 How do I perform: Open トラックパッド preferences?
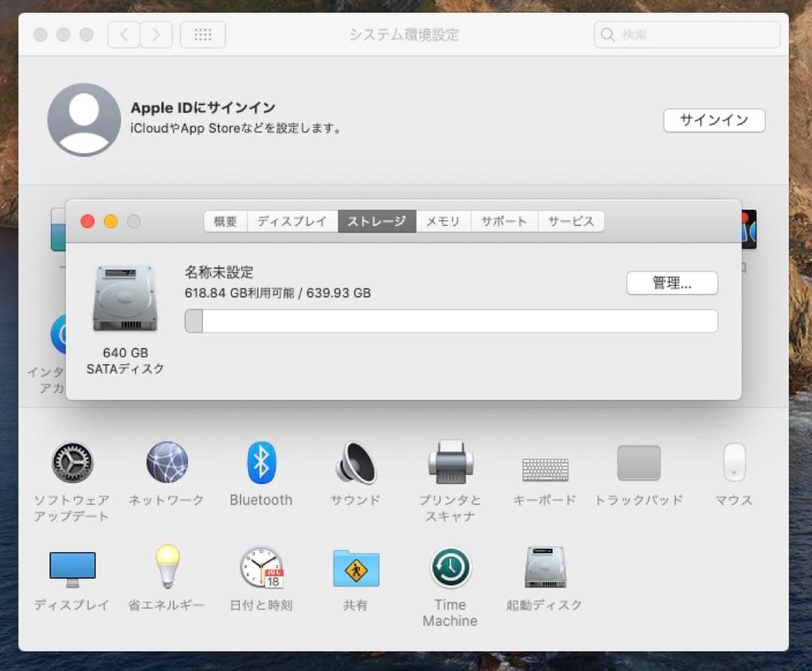pos(638,464)
